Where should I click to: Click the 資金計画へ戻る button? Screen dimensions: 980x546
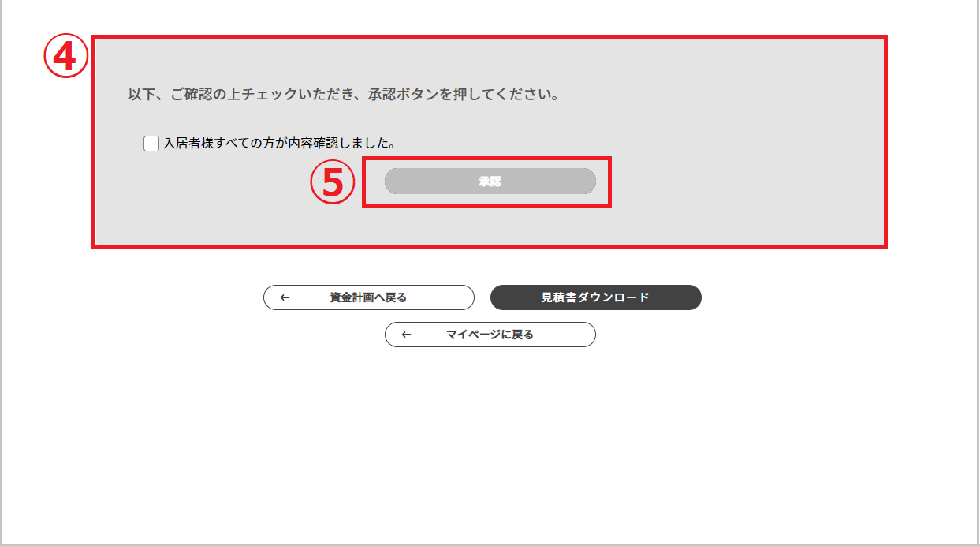coord(369,297)
